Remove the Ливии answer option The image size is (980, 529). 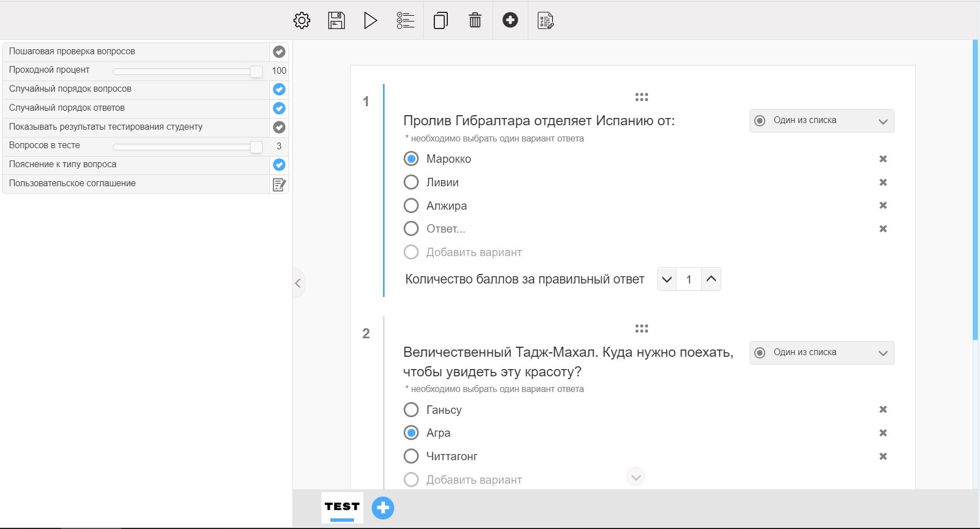[x=883, y=182]
